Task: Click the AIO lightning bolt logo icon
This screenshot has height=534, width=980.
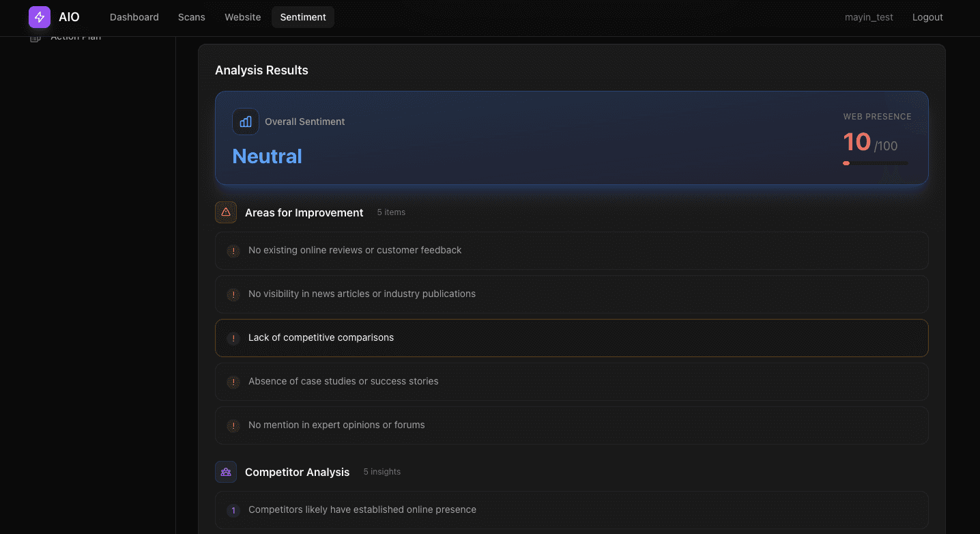Action: [39, 17]
